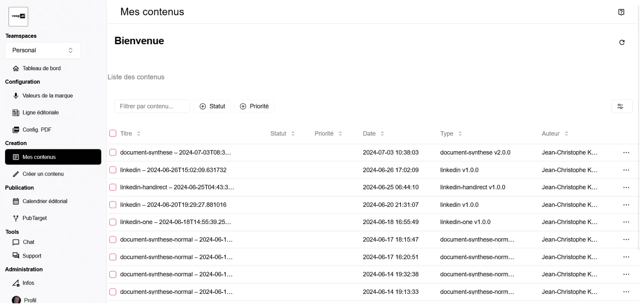
Task: Click the Calendrier éditorial calendar icon
Action: coord(16,201)
